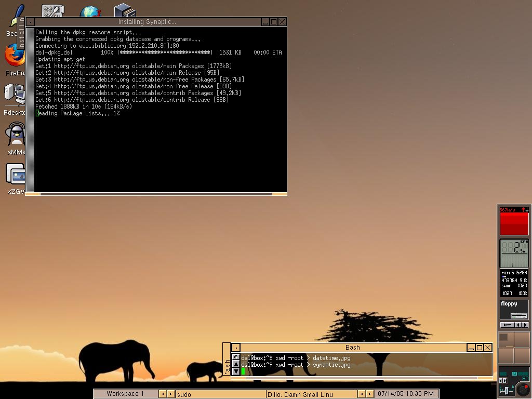This screenshot has height=399, width=532.
Task: Click 'Updating apt-get' line in terminal
Action: (60, 59)
